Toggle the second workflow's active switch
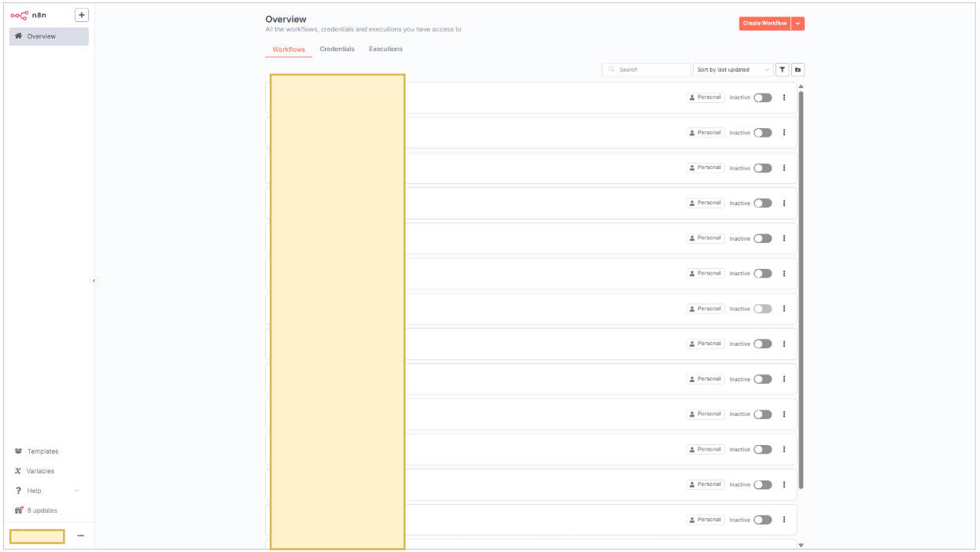The width and height of the screenshot is (980, 552). pos(762,133)
